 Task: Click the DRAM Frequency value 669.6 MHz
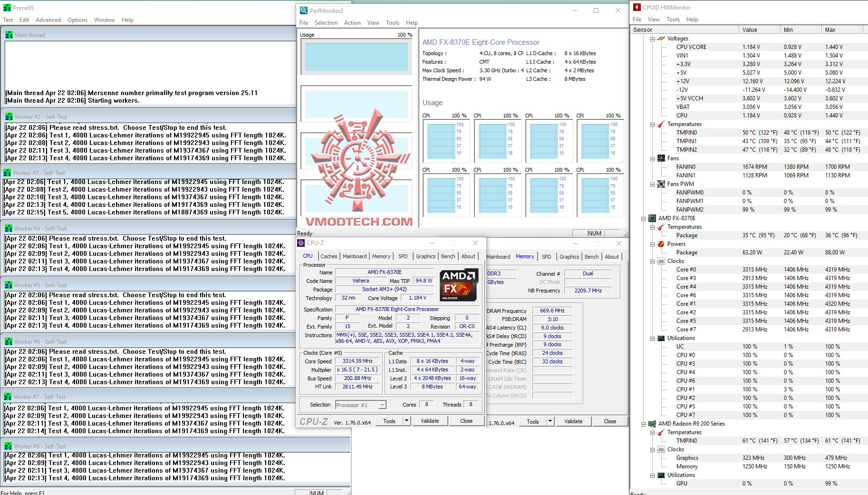pyautogui.click(x=552, y=311)
